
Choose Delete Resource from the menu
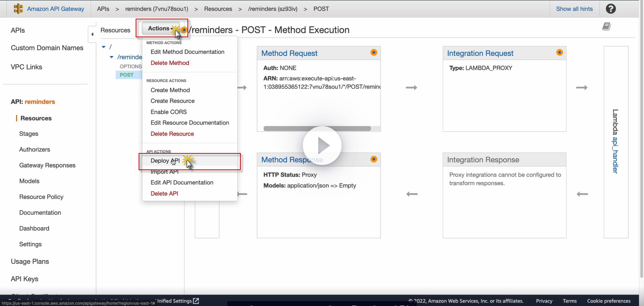(172, 134)
